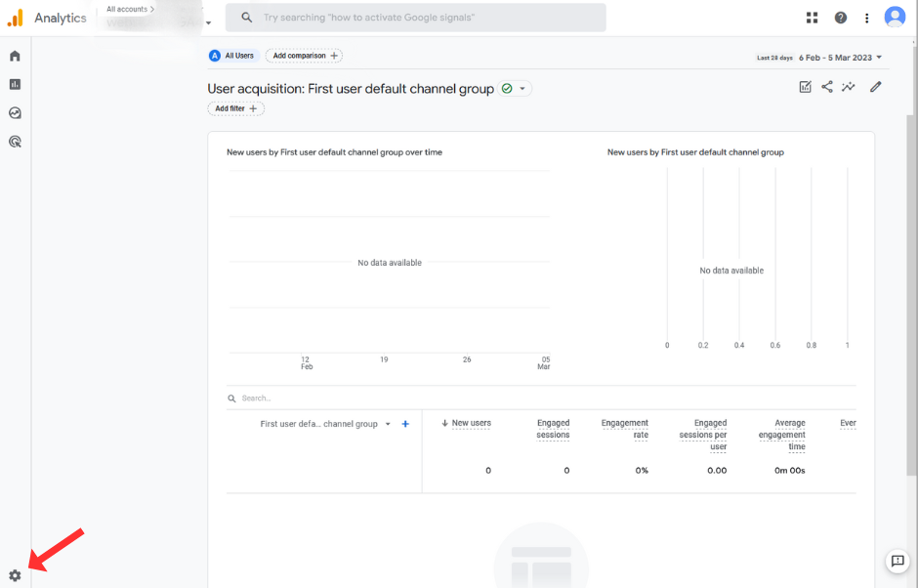Open Admin settings gear icon

tap(16, 575)
